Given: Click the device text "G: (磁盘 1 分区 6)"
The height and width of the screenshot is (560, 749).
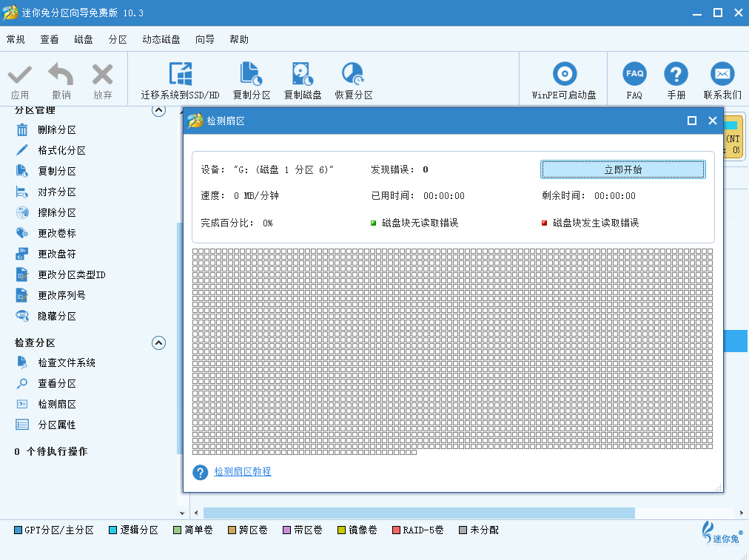Looking at the screenshot, I should pos(283,169).
